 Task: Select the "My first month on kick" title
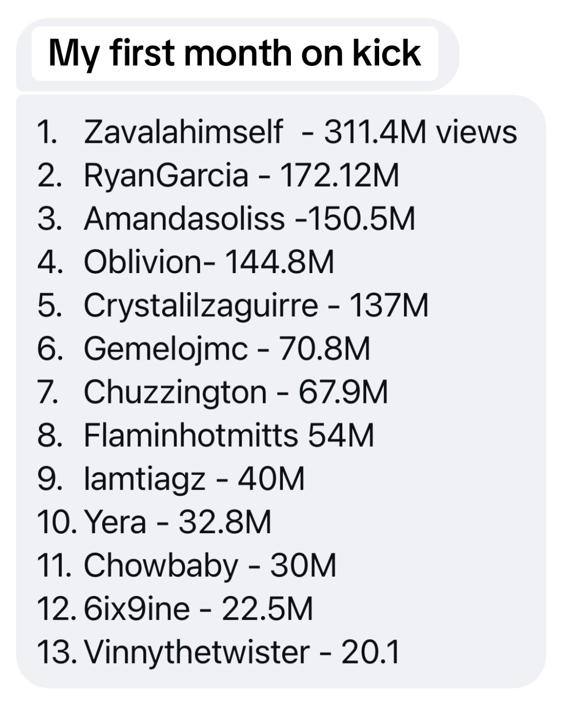(234, 54)
